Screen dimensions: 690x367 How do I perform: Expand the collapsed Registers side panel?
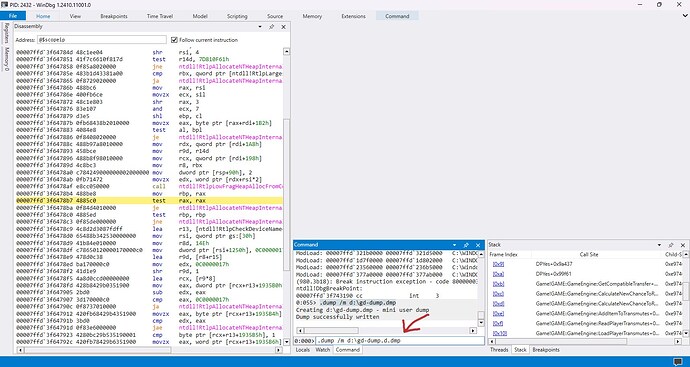(x=6, y=33)
